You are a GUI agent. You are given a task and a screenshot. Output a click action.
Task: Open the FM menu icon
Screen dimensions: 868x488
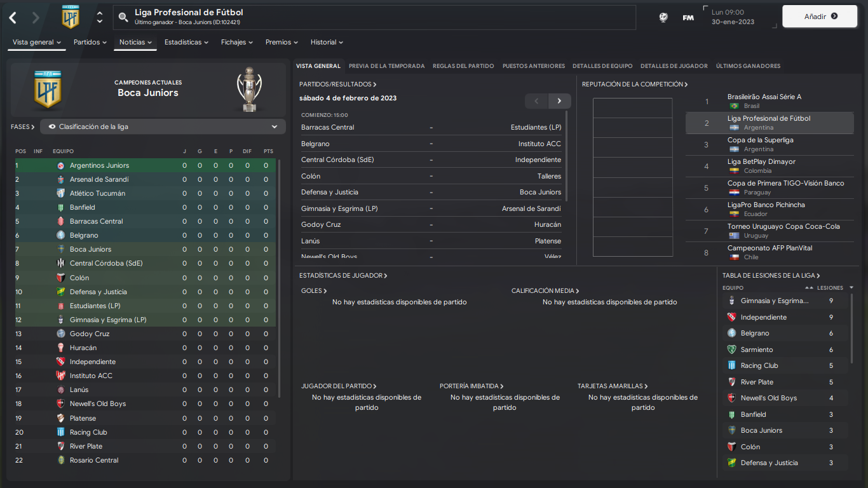tap(688, 18)
